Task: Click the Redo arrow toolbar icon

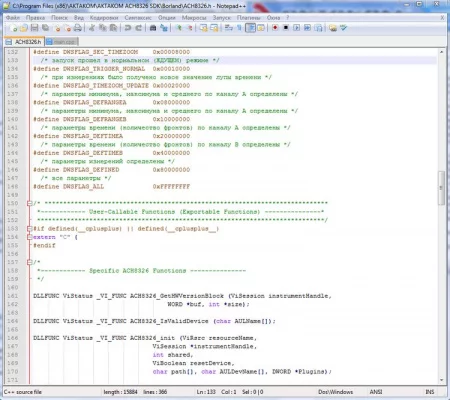Action: [139, 28]
